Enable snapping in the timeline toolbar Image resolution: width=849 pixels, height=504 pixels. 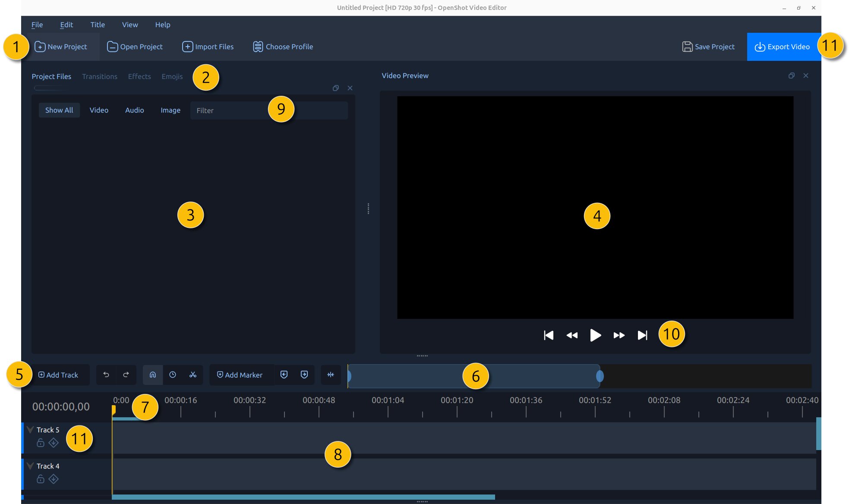[x=152, y=375]
